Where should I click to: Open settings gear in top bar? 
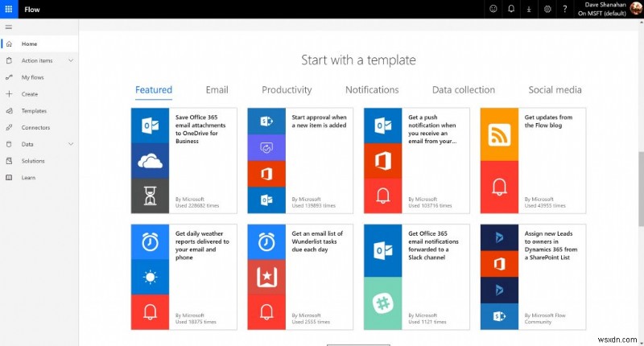pyautogui.click(x=547, y=9)
